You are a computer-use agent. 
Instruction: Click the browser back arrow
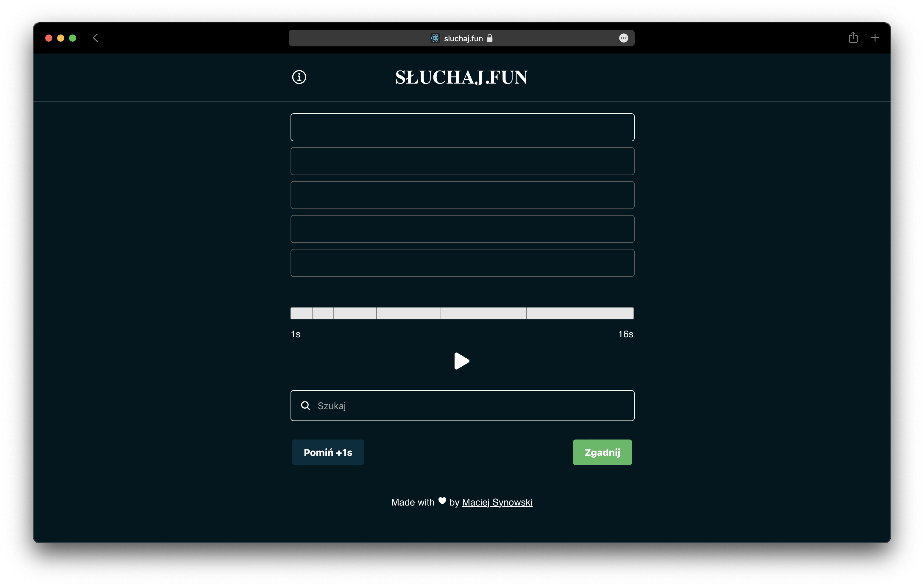[96, 38]
